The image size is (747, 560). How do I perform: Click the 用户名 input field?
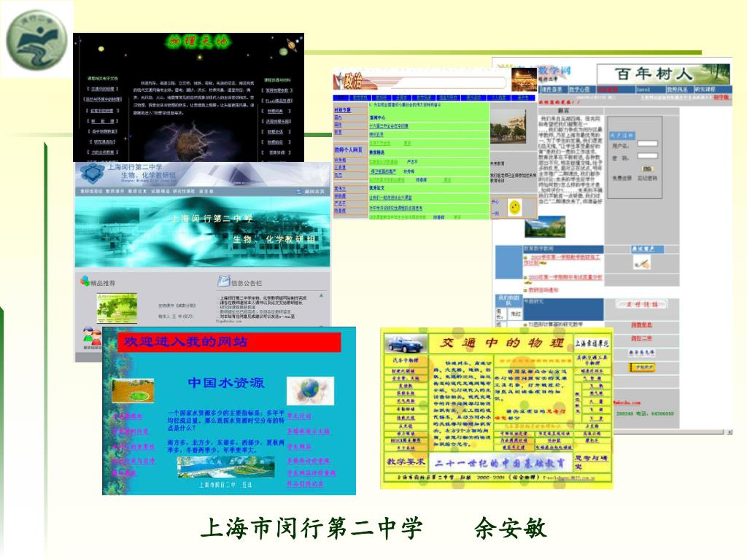coord(648,144)
